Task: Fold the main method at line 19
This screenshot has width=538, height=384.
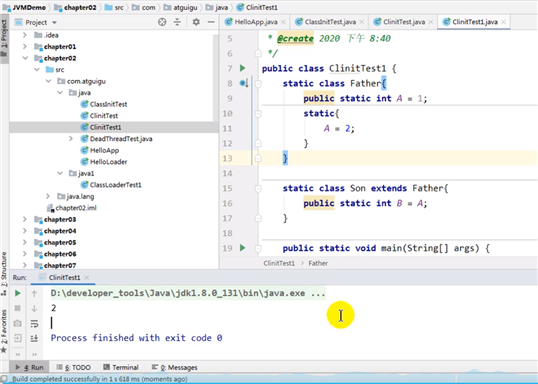Action: click(258, 248)
